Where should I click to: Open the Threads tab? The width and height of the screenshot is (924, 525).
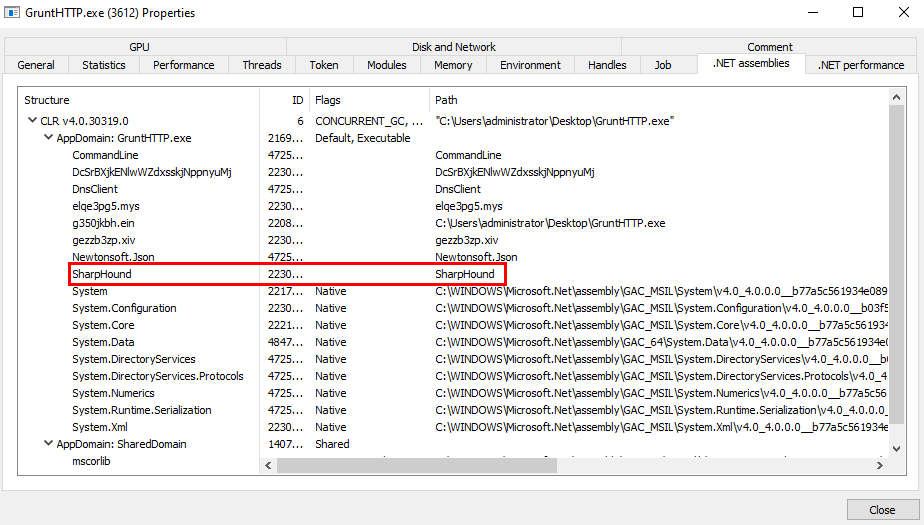262,65
